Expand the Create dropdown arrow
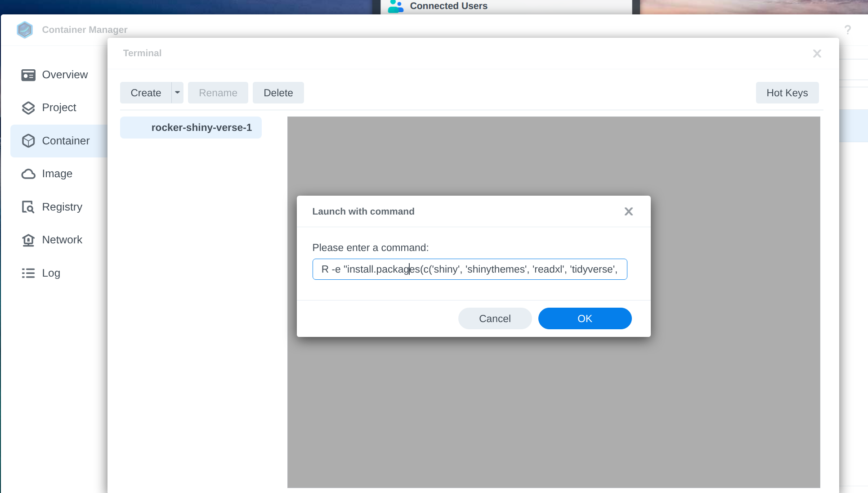The image size is (868, 493). tap(178, 93)
